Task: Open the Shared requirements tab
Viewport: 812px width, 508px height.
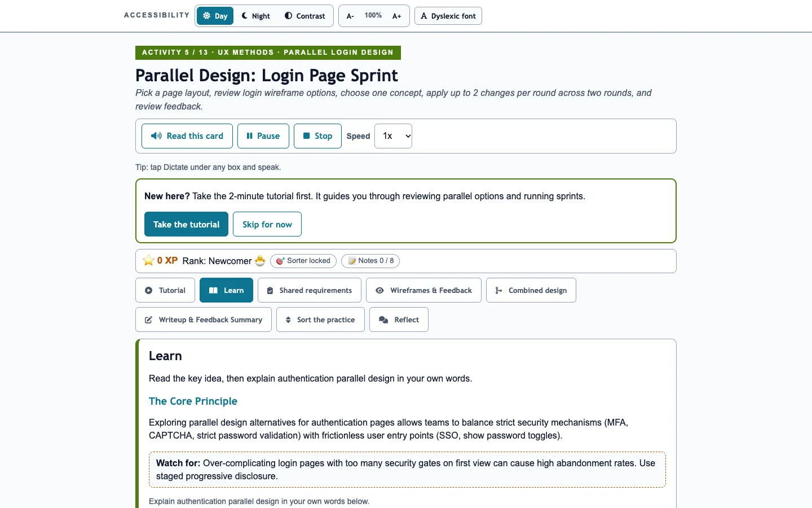Action: [x=310, y=290]
